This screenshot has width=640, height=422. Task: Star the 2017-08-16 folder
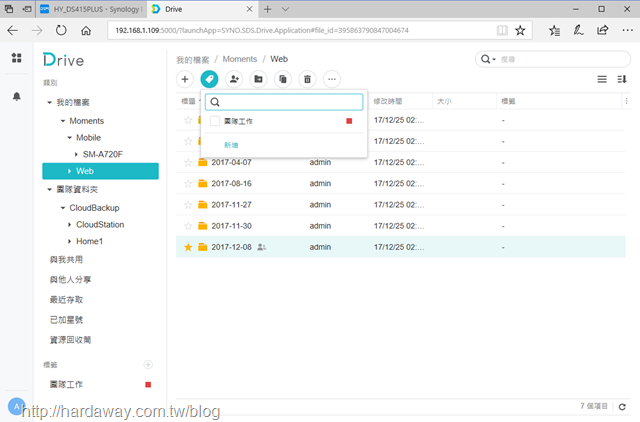point(188,183)
